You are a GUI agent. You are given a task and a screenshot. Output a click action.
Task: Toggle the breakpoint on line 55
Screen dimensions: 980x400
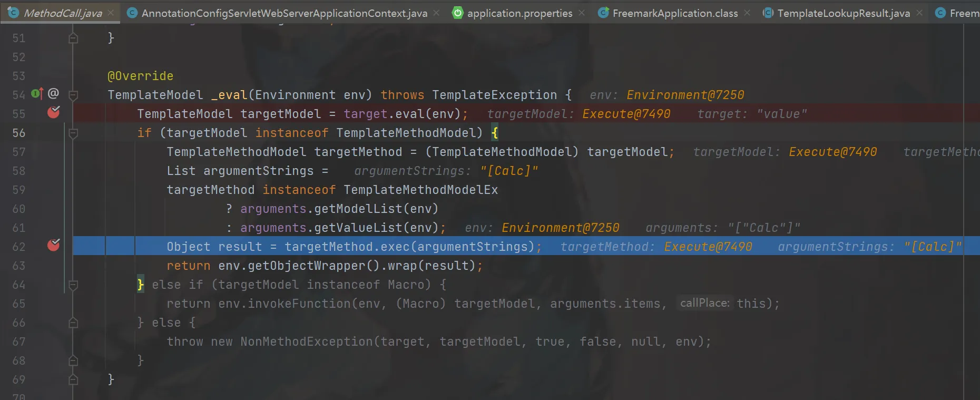[53, 112]
